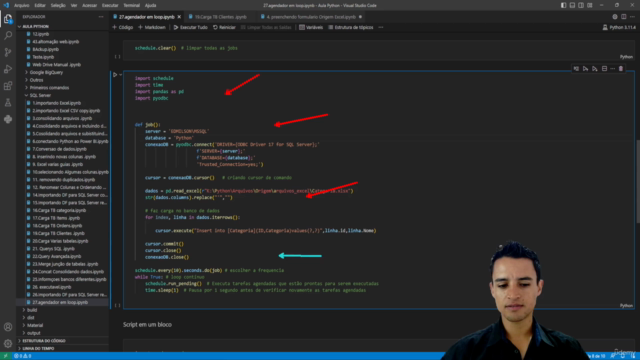Screen dimensions: 640x360
Task: Open Accounts icon in activity bar
Action: [x=8, y=327]
